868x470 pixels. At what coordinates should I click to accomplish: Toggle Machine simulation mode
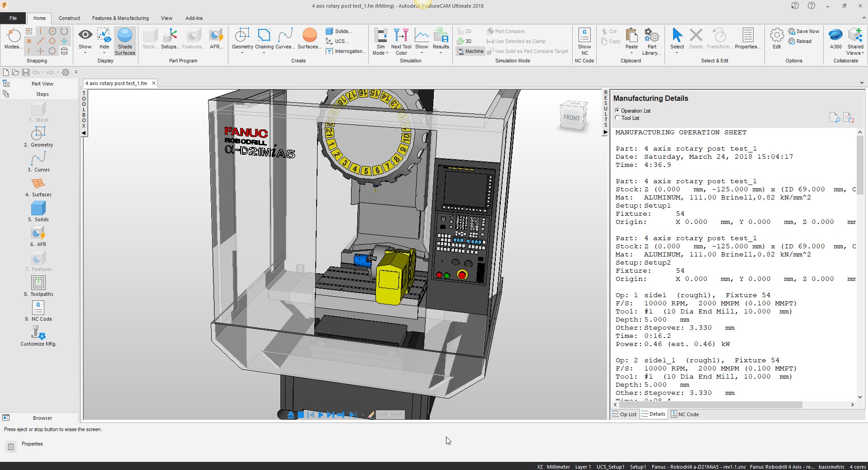(x=470, y=51)
